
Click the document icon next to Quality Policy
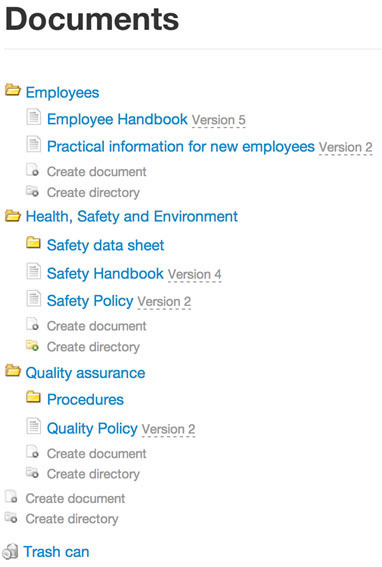(33, 426)
